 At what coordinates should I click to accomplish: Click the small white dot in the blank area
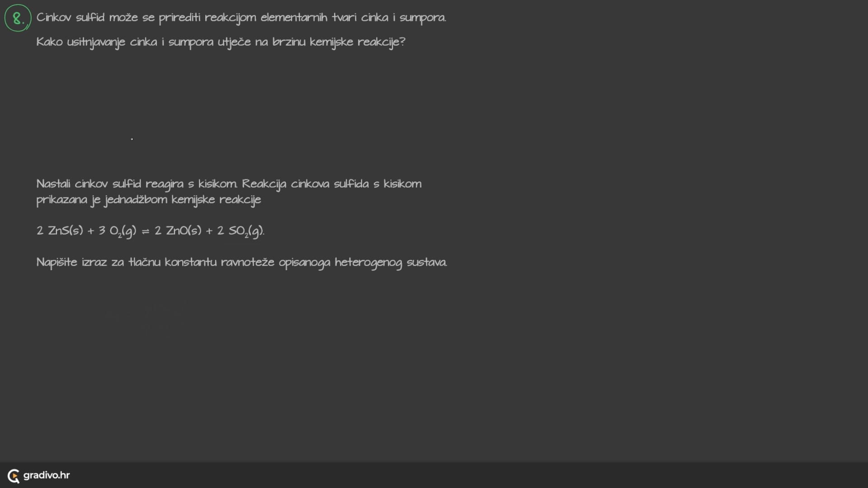click(132, 139)
